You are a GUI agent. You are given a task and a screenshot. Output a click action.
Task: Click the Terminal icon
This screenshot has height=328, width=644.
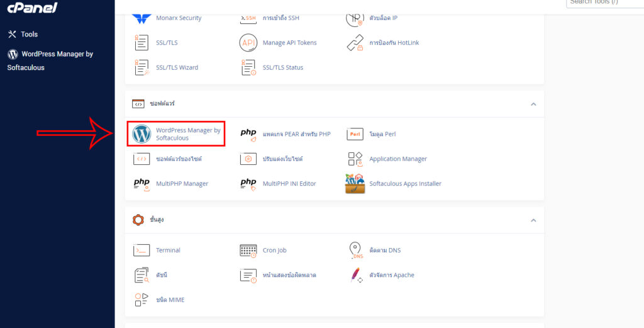point(142,251)
